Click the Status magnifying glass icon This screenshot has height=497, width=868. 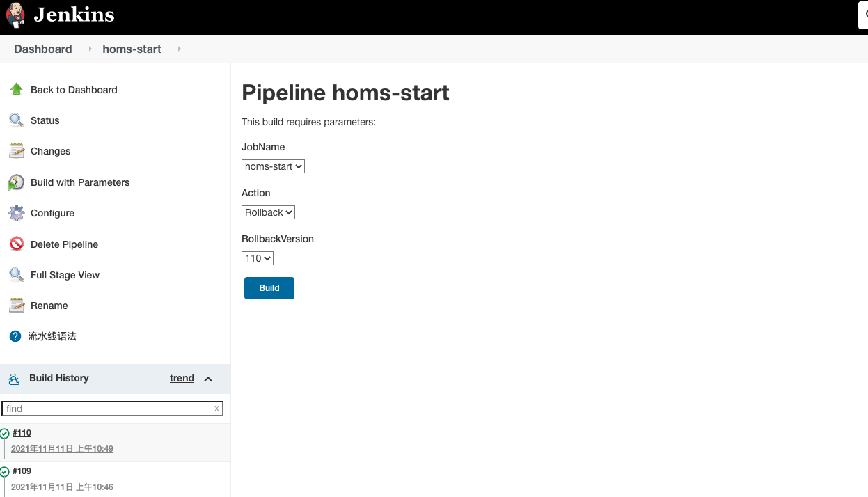click(17, 120)
